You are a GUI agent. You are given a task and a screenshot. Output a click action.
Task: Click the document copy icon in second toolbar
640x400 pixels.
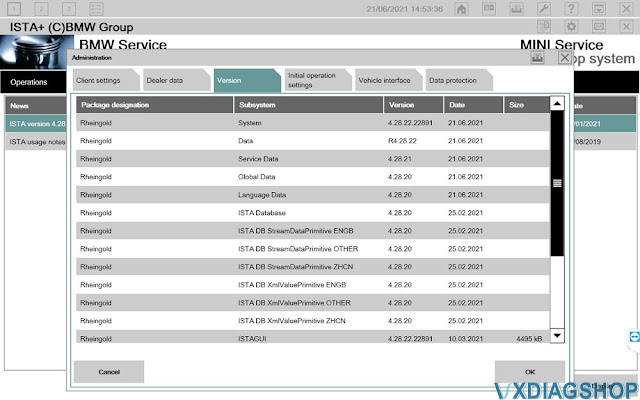pyautogui.click(x=544, y=27)
